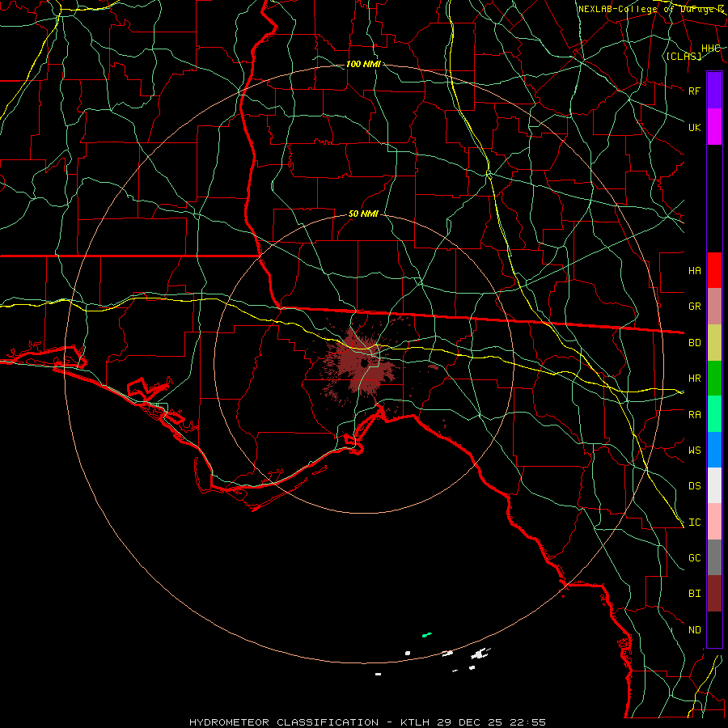The width and height of the screenshot is (728, 728).
Task: Click the small green rain echo offshore
Action: [x=426, y=635]
